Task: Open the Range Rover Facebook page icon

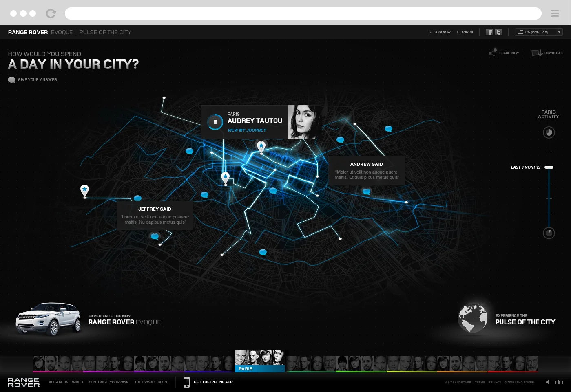Action: [489, 32]
